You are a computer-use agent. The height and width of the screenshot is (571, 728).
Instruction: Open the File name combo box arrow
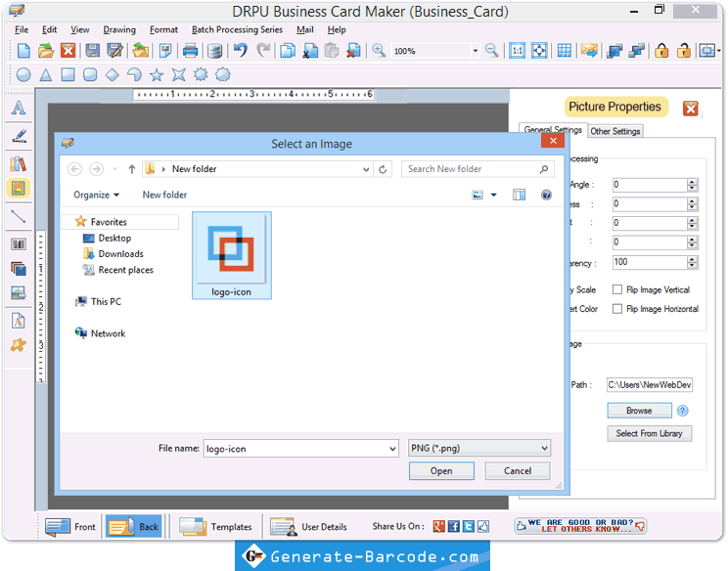tap(392, 449)
